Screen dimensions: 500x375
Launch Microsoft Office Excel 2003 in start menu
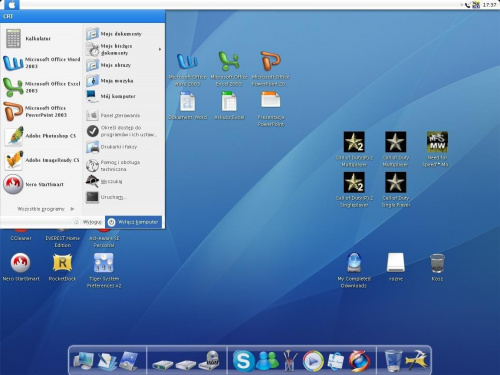[42, 87]
